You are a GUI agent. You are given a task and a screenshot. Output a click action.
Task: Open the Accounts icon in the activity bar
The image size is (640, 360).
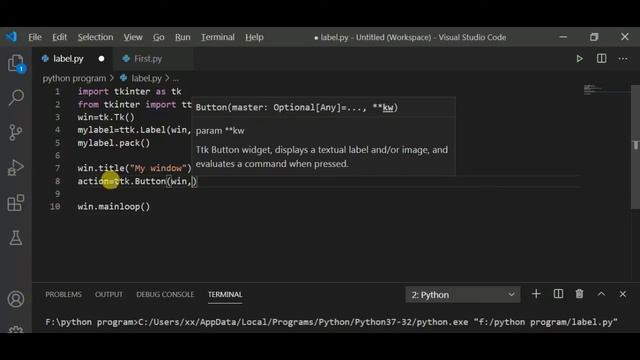(x=16, y=299)
